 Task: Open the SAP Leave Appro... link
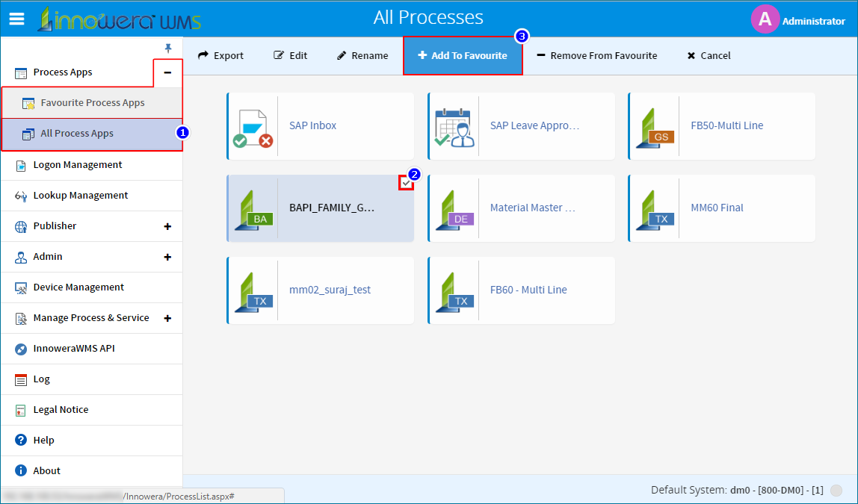pyautogui.click(x=534, y=125)
